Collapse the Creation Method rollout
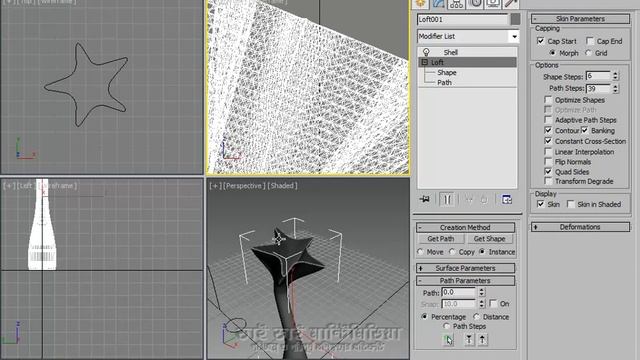This screenshot has width=640, height=360. click(x=465, y=227)
